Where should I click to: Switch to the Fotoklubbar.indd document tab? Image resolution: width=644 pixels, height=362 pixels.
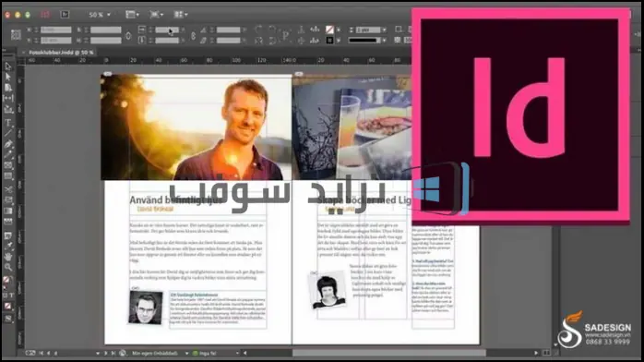pos(61,53)
